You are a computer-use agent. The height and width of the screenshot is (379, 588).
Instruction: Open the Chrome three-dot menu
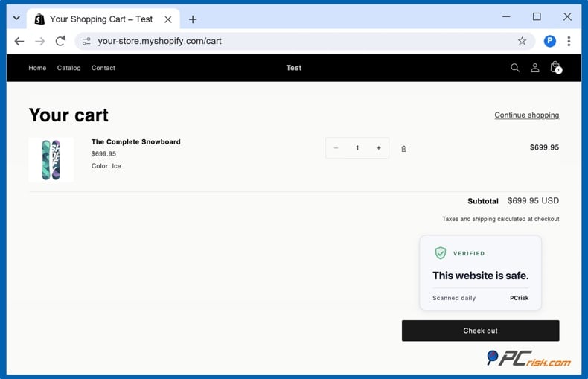pyautogui.click(x=569, y=41)
